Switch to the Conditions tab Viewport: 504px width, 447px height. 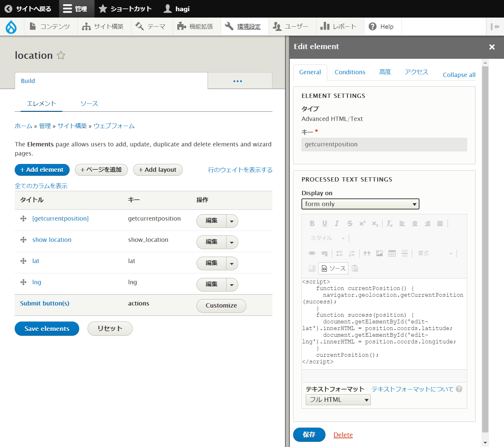pos(350,72)
